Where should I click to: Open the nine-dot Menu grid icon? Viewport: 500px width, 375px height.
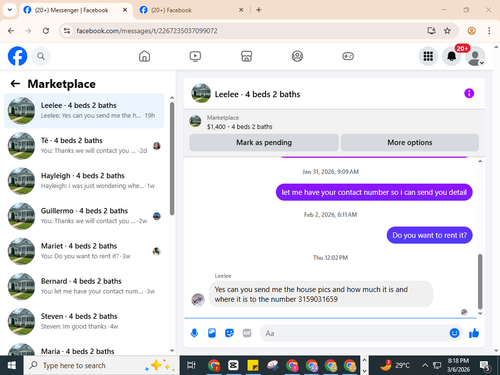428,56
